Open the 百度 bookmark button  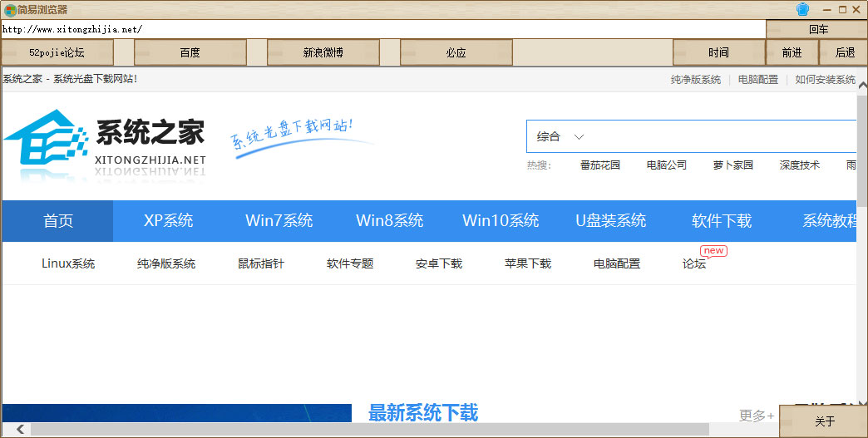[x=190, y=52]
